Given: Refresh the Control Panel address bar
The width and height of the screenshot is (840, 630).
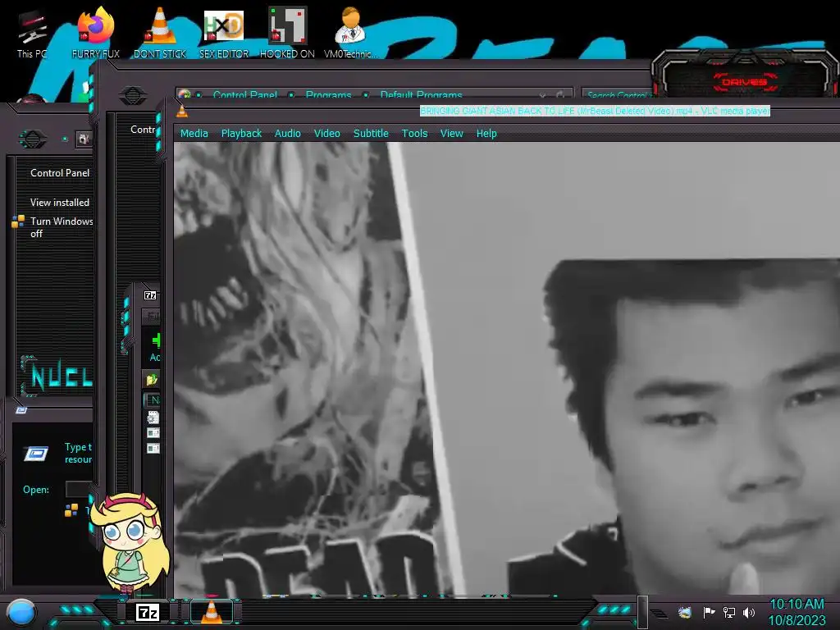Looking at the screenshot, I should click(560, 95).
